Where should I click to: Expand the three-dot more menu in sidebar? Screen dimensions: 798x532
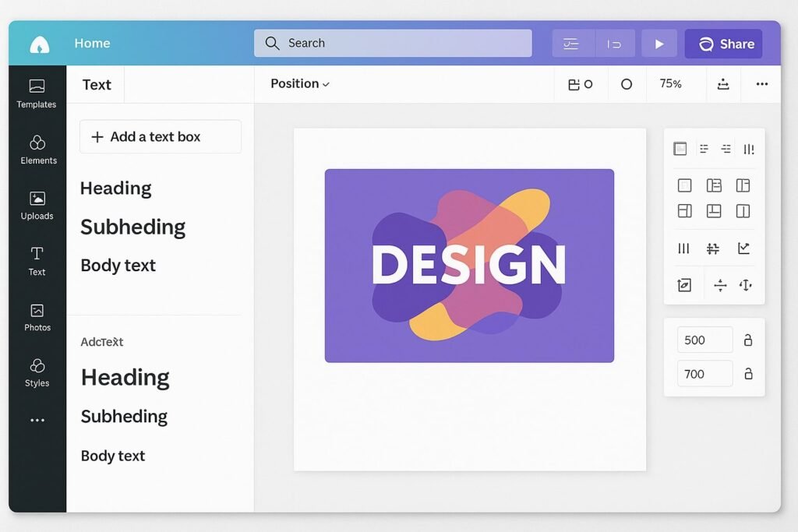(37, 421)
